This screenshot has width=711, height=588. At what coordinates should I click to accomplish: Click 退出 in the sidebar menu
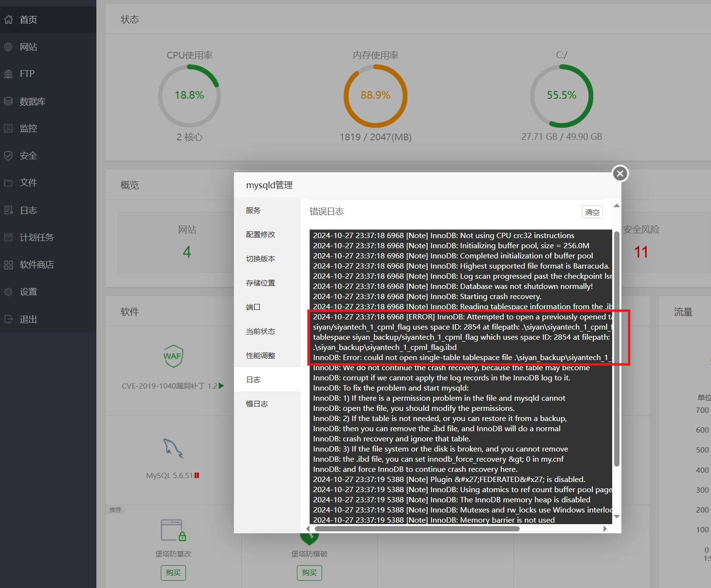point(48,319)
